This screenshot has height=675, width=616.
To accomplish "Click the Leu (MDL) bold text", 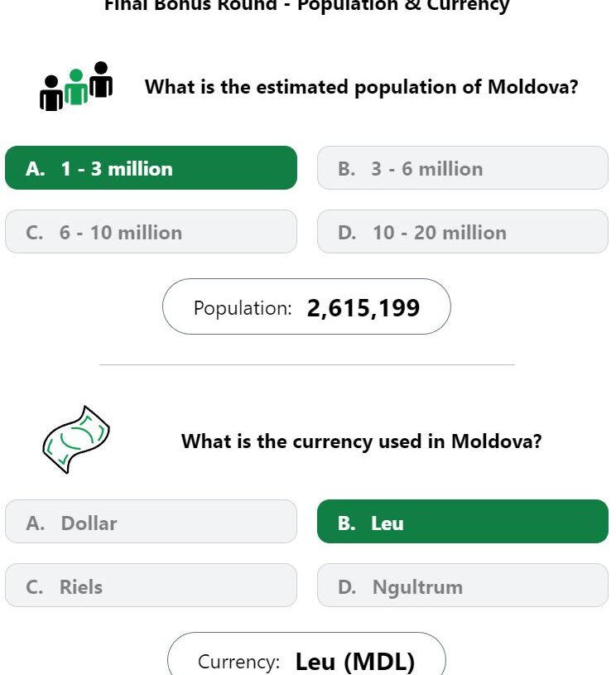I will 355,662.
